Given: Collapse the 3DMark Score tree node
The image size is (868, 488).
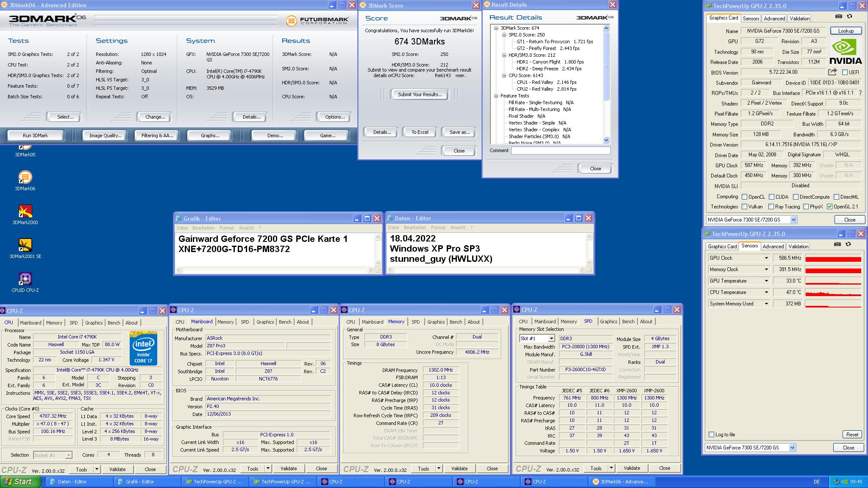Looking at the screenshot, I should pyautogui.click(x=496, y=28).
